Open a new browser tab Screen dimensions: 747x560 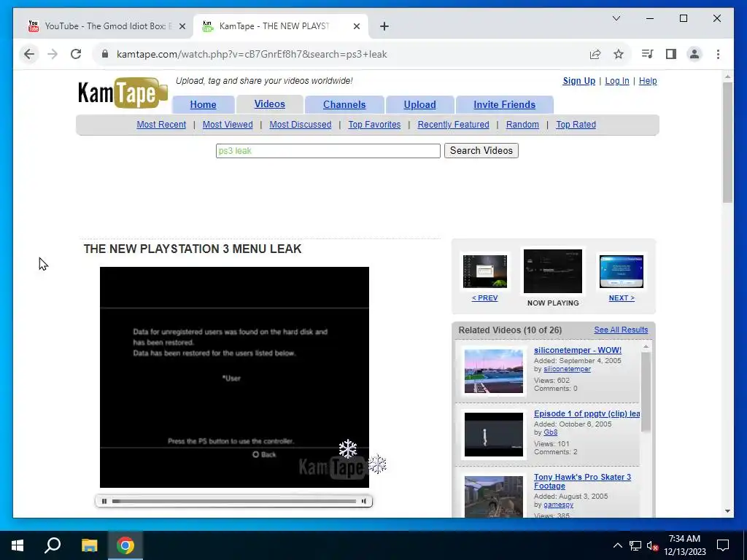384,26
